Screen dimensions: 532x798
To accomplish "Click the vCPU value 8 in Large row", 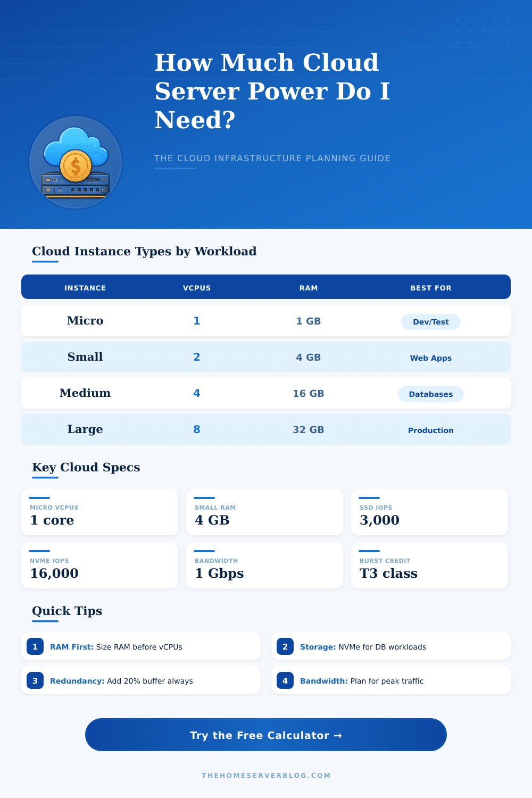I will pyautogui.click(x=197, y=429).
